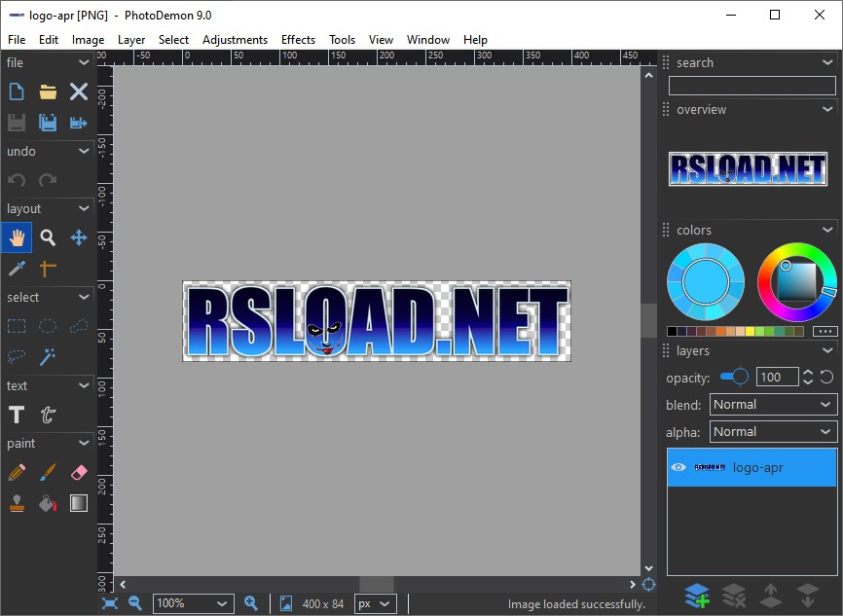Open the alpha mode dropdown

pyautogui.click(x=773, y=432)
